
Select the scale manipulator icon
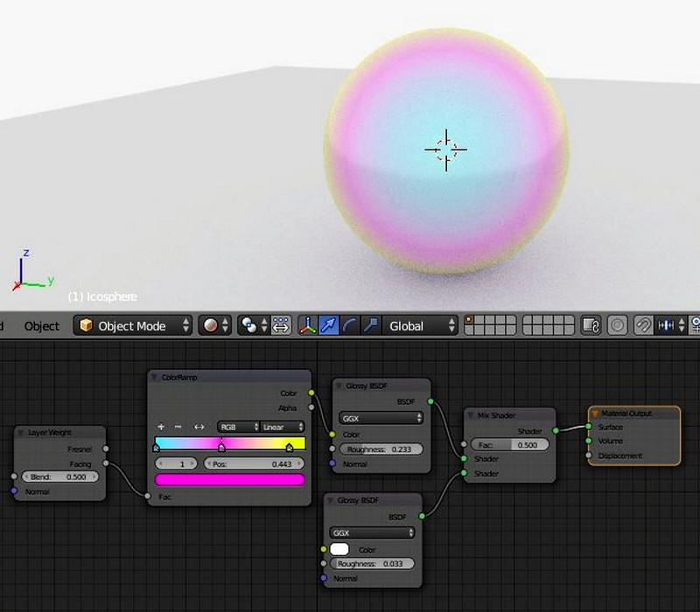pyautogui.click(x=370, y=325)
